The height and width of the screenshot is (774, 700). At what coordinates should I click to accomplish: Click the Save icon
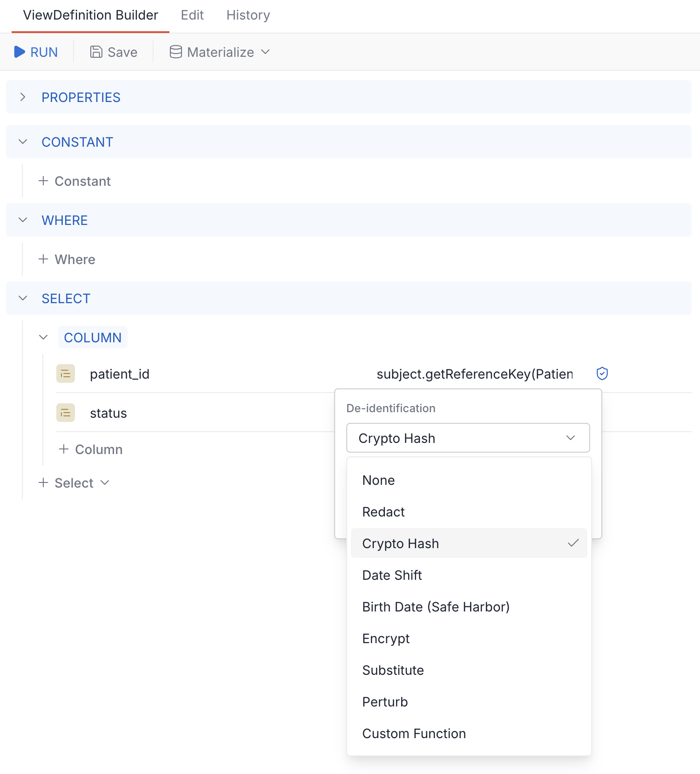pyautogui.click(x=95, y=52)
